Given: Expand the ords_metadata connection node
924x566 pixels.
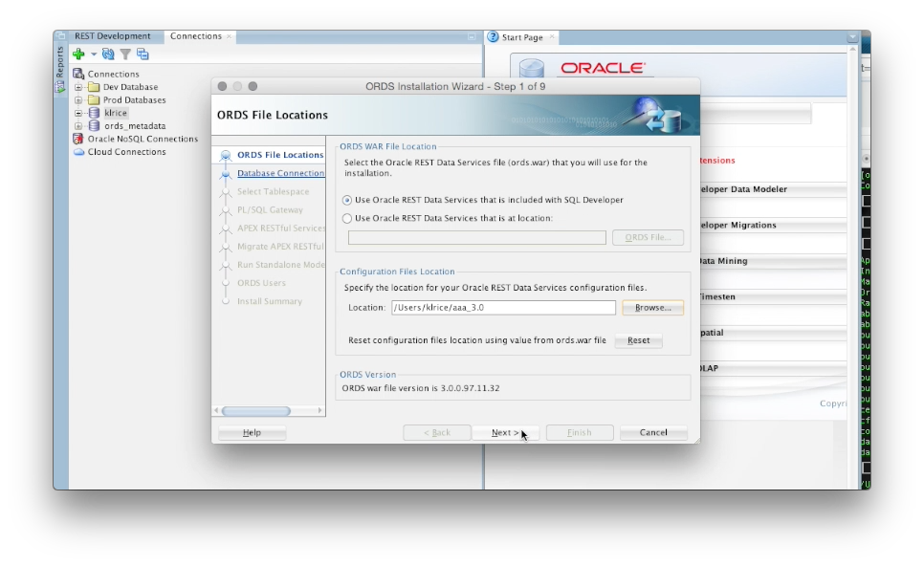Looking at the screenshot, I should [x=78, y=125].
